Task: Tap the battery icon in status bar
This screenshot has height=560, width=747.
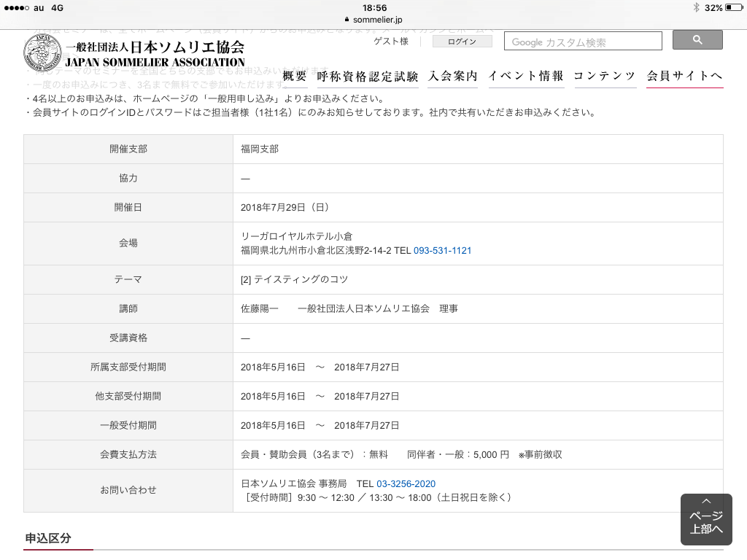Action: (x=734, y=7)
